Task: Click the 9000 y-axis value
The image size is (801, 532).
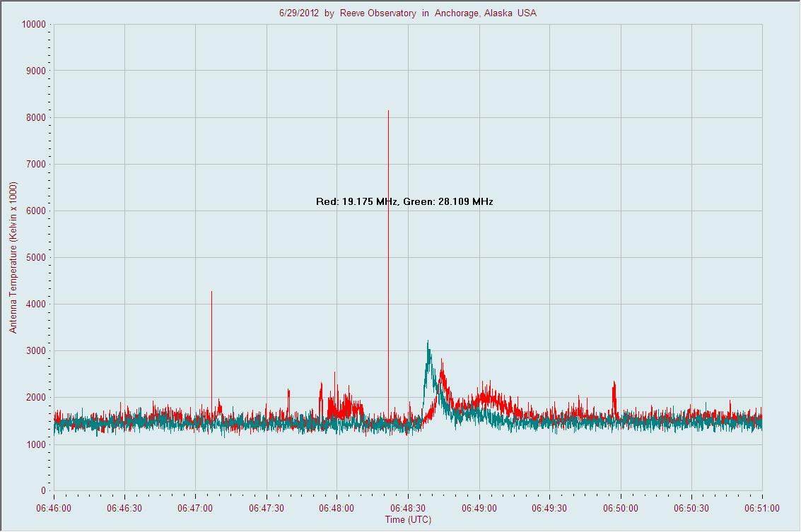Action: pos(36,71)
